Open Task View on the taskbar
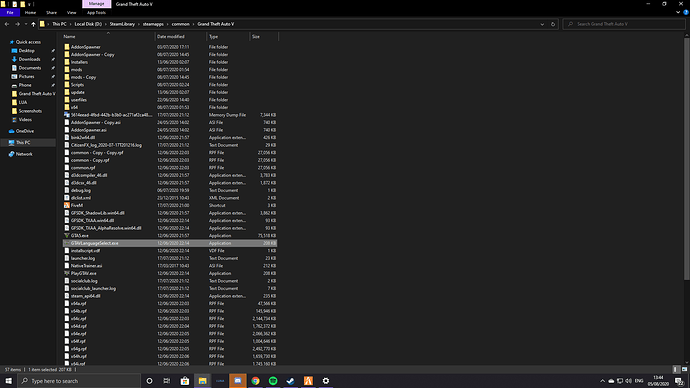 pyautogui.click(x=167, y=381)
